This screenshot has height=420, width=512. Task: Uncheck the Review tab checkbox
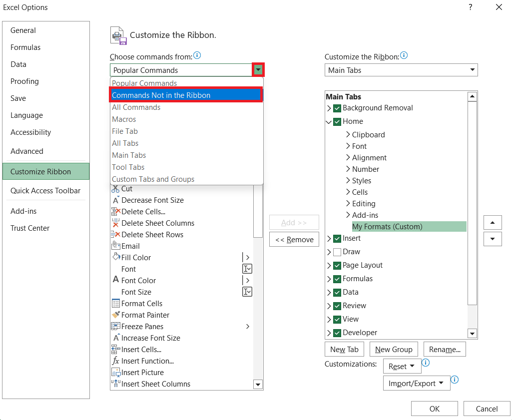[x=337, y=306]
